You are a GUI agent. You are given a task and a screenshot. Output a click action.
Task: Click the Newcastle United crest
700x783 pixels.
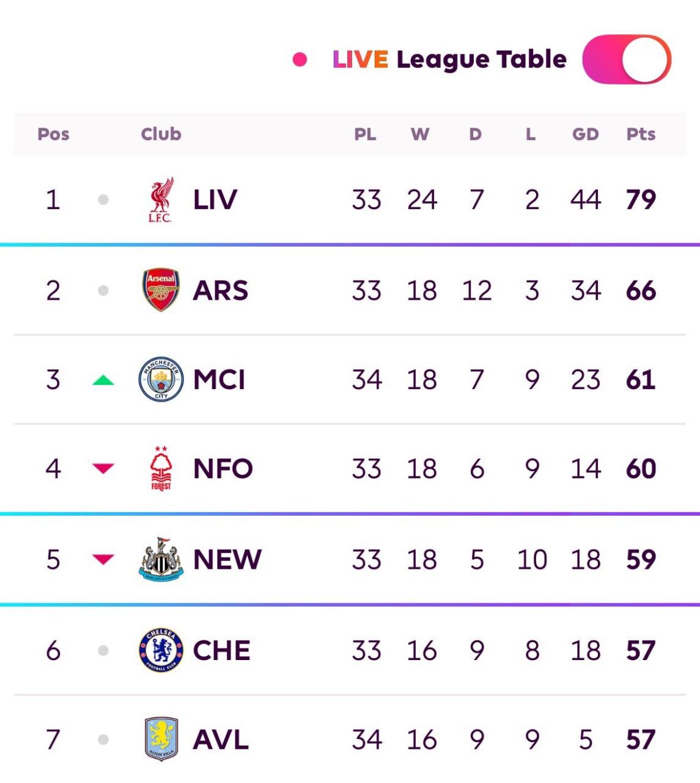click(x=161, y=559)
